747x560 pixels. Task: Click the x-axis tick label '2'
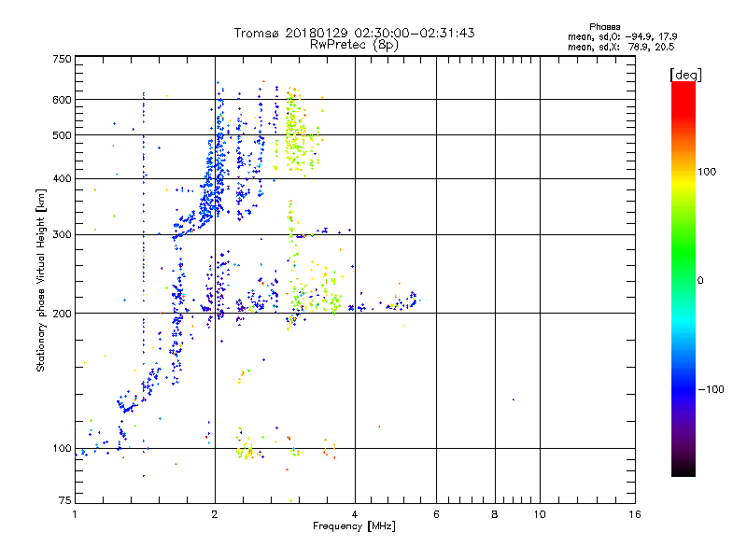pos(215,514)
